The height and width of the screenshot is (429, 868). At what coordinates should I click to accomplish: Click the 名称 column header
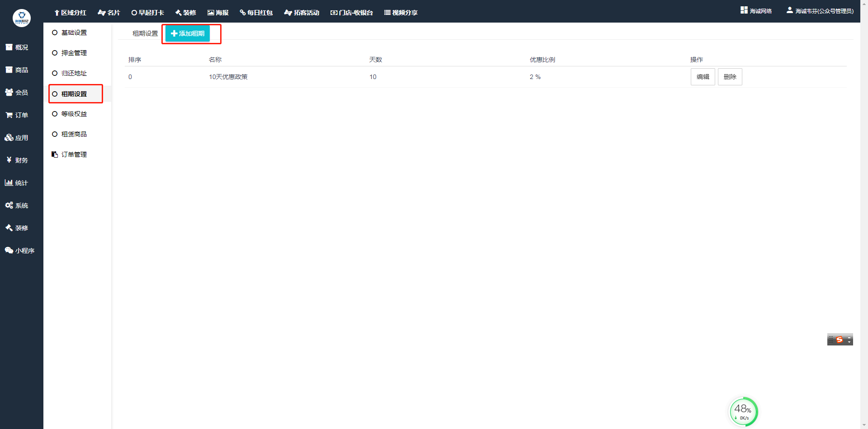click(215, 60)
